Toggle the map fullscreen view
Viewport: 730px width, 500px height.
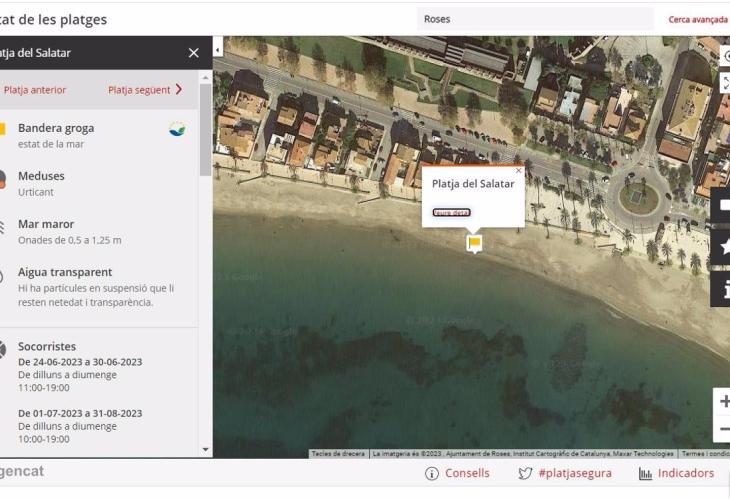(x=724, y=83)
